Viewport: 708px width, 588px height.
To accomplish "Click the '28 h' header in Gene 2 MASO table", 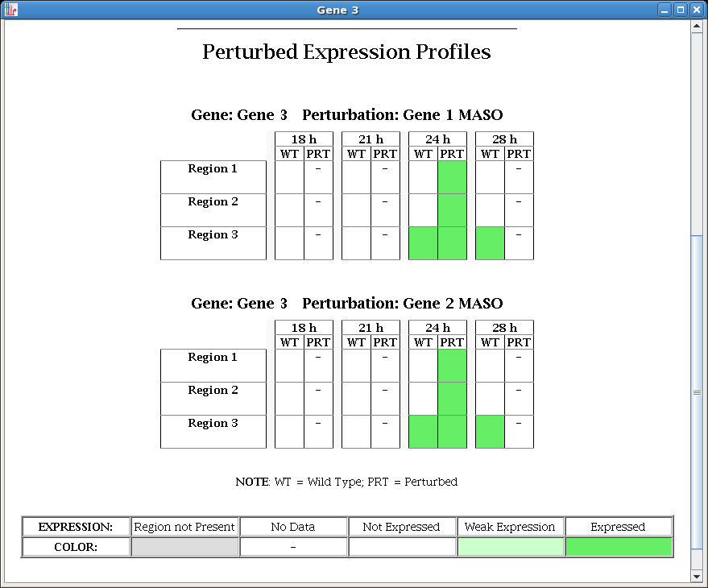I will [504, 328].
